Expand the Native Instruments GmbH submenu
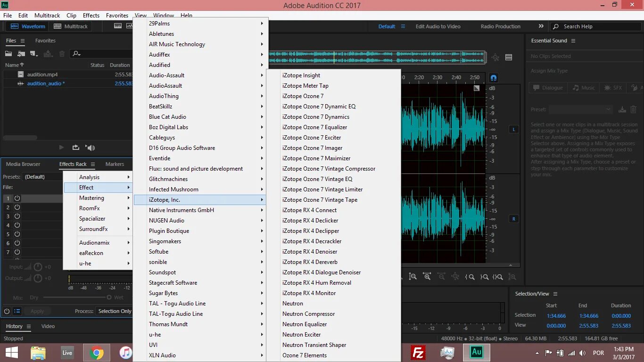This screenshot has height=362, width=644. tap(200, 210)
